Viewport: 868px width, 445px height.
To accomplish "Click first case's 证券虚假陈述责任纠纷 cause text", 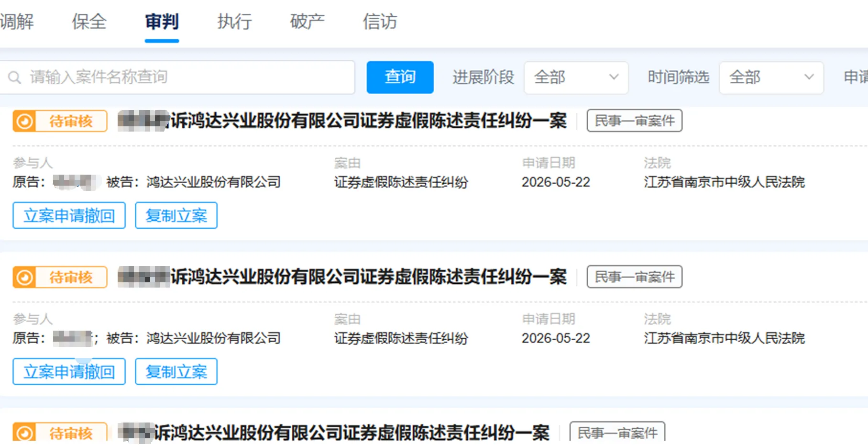I will tap(401, 182).
